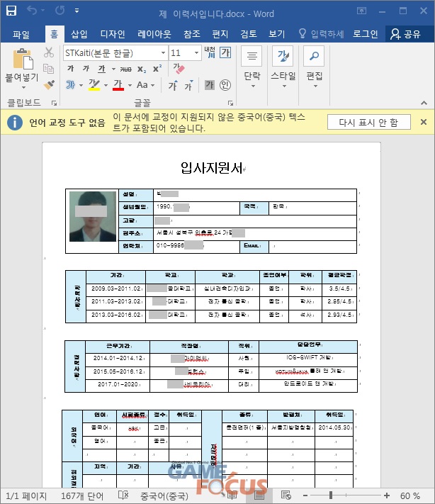Click the Copy icon in clipboard group
Screen dimensions: 435x504
point(48,69)
